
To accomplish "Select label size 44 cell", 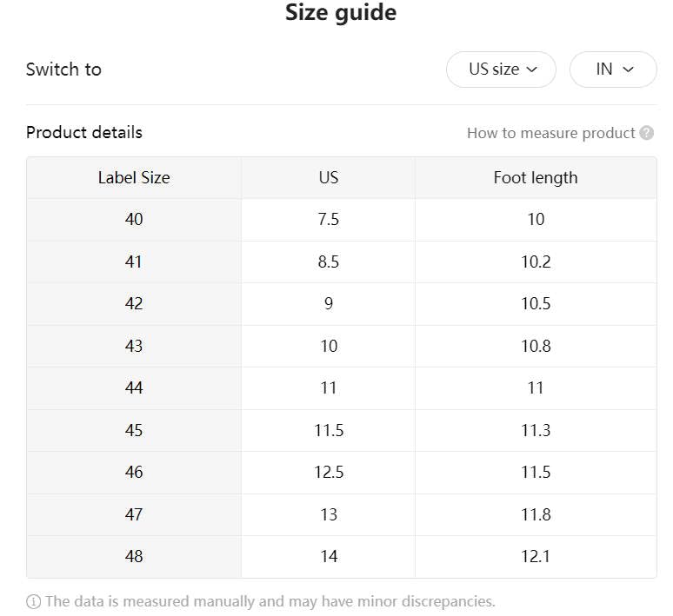I will click(134, 387).
